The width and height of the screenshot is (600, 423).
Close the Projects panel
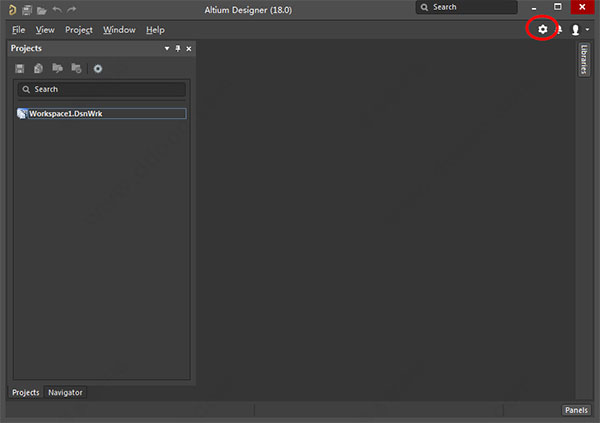pyautogui.click(x=189, y=49)
